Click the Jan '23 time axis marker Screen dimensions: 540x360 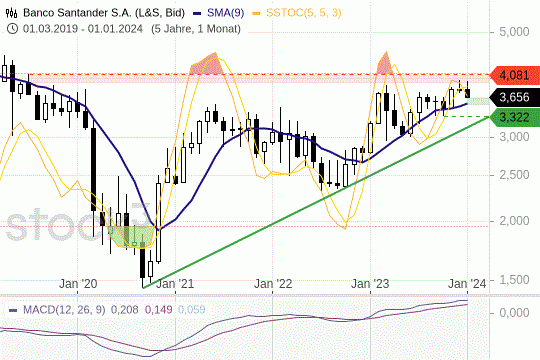370,284
